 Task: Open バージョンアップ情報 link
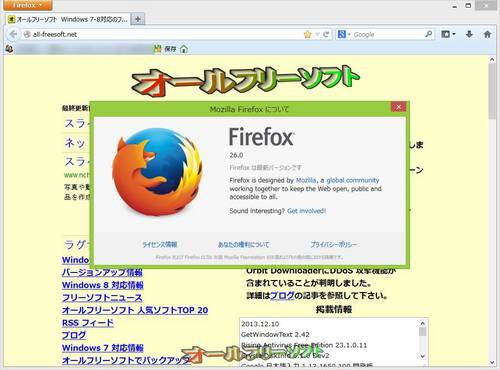pyautogui.click(x=102, y=273)
